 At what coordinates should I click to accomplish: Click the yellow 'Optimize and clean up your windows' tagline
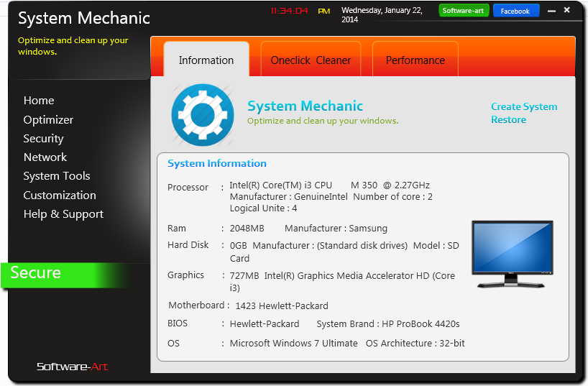coord(73,46)
